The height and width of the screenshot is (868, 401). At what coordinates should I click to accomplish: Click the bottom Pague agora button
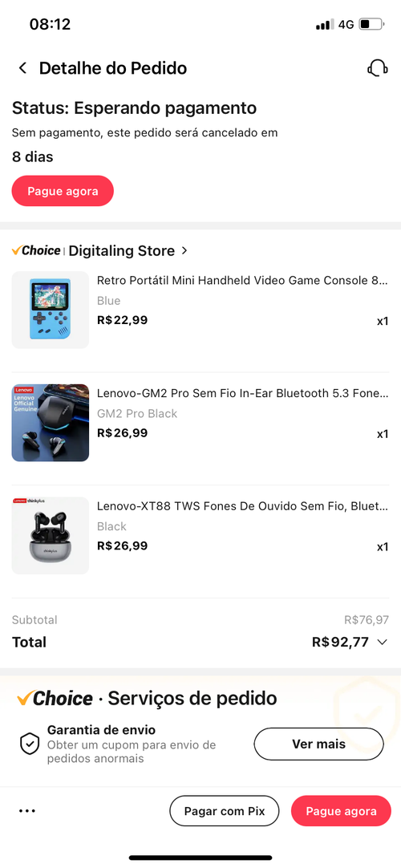[x=341, y=811]
